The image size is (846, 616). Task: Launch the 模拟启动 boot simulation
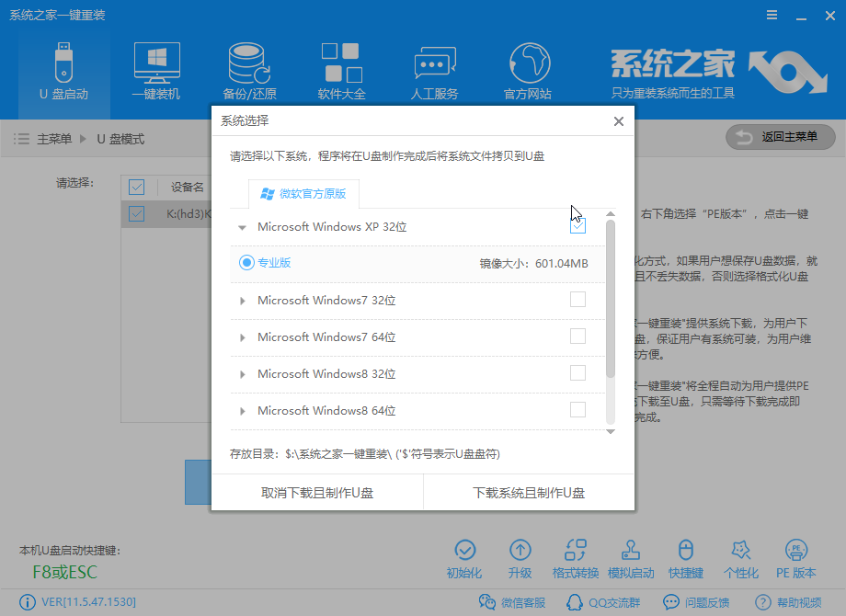tap(631, 556)
